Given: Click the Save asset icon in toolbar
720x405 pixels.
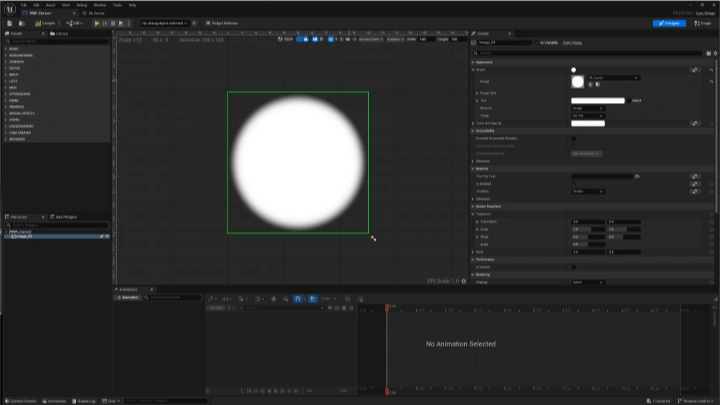Looking at the screenshot, I should (x=9, y=23).
